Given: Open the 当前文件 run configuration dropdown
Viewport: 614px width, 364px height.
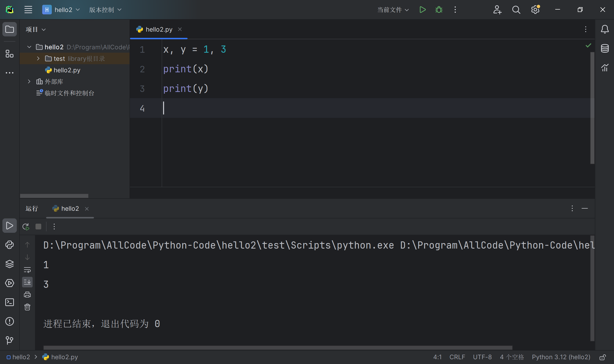Looking at the screenshot, I should point(392,10).
